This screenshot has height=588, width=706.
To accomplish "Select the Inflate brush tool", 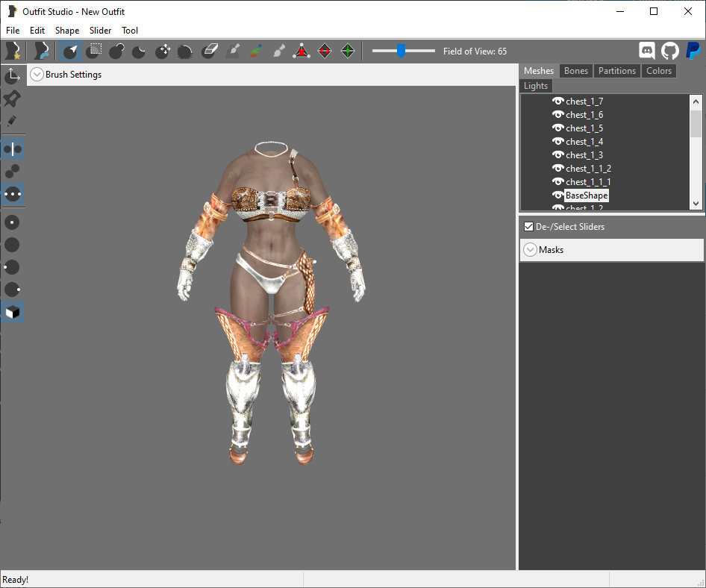I will tap(116, 51).
